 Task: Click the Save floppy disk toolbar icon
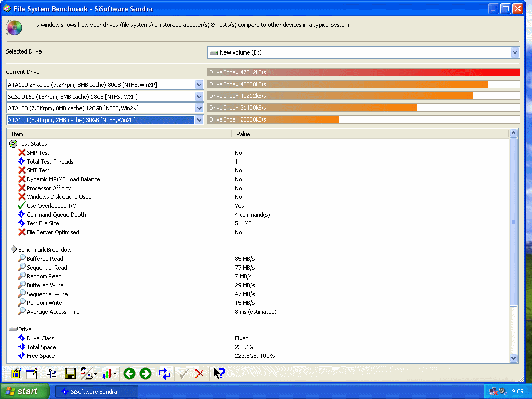point(70,374)
